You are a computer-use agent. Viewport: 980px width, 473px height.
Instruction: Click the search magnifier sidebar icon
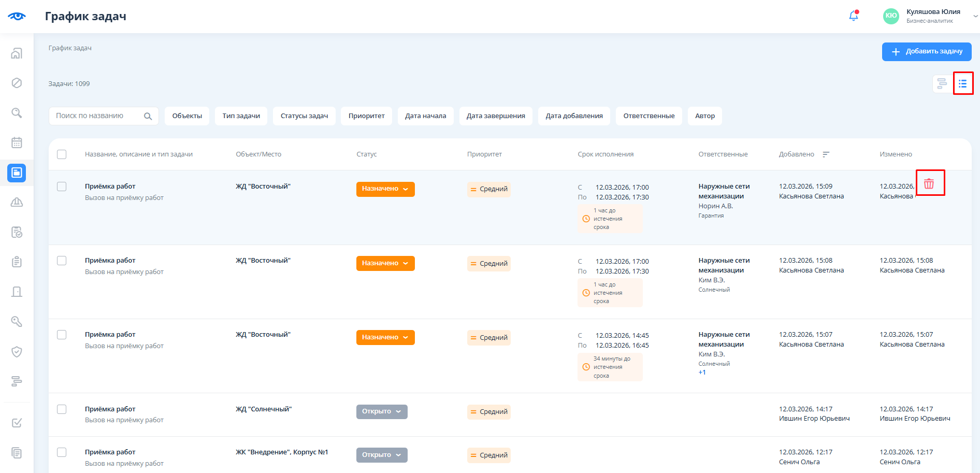click(17, 113)
